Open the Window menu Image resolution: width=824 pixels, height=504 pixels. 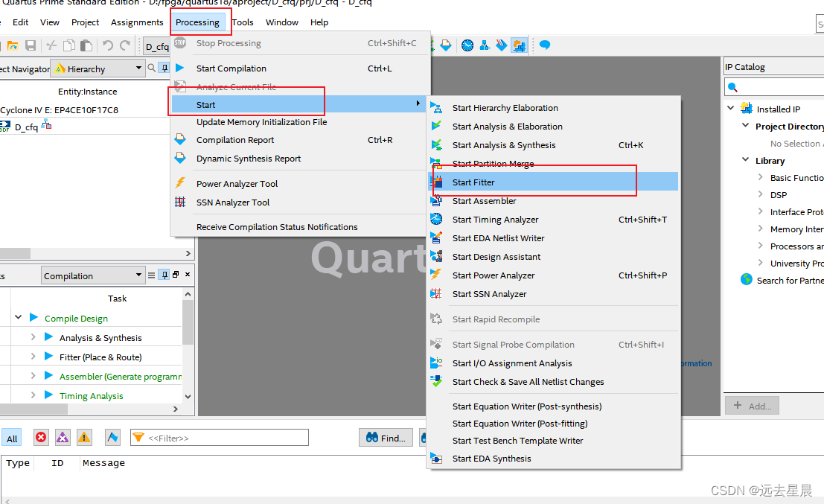click(x=281, y=22)
